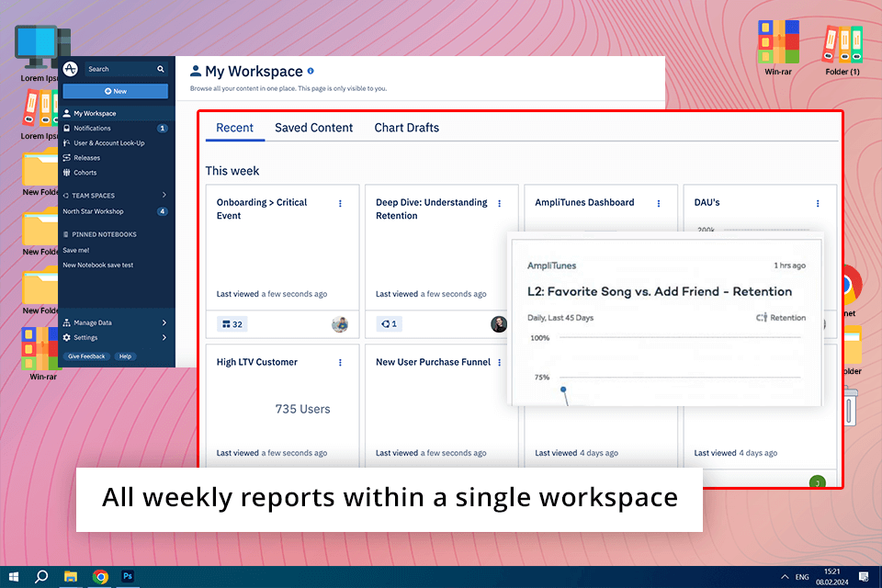The image size is (882, 588).
Task: Click the 32 charts badge on Onboarding card
Action: tap(232, 324)
